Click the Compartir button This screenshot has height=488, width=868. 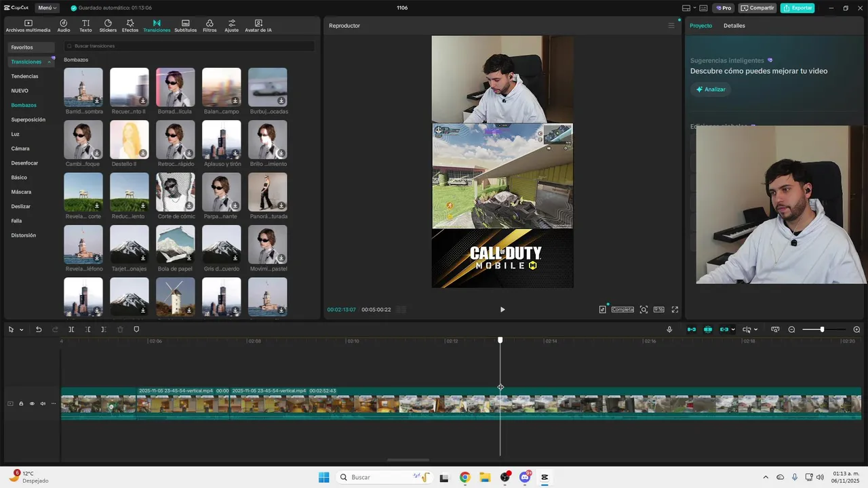click(757, 8)
